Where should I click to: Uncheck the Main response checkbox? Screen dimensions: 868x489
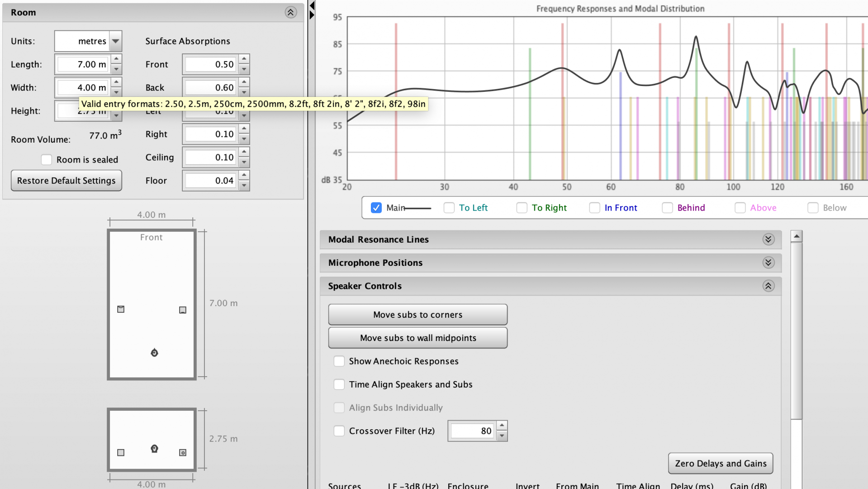pos(376,208)
